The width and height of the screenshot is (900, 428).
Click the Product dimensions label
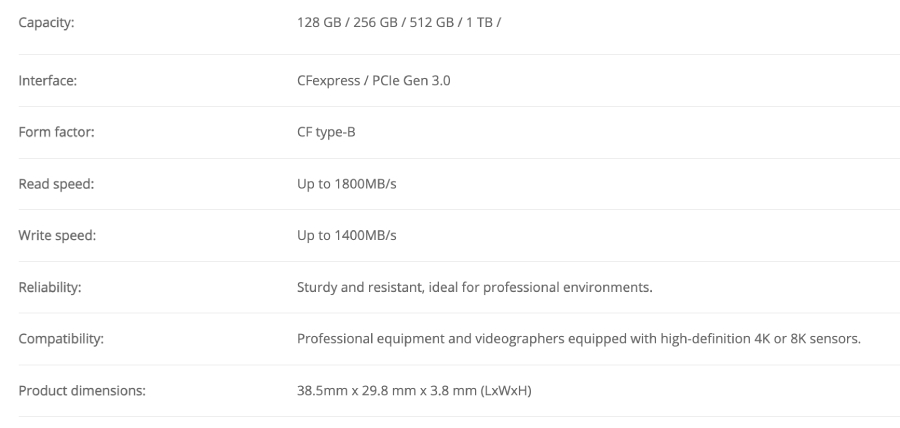click(83, 392)
